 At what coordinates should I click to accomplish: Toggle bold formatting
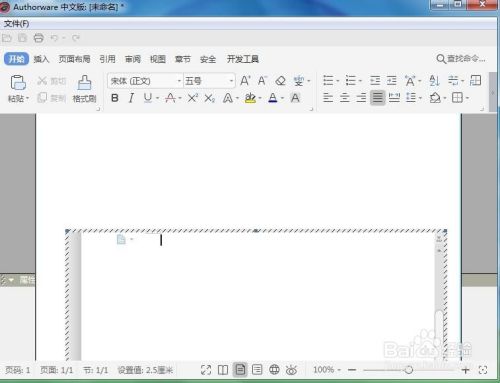(115, 98)
